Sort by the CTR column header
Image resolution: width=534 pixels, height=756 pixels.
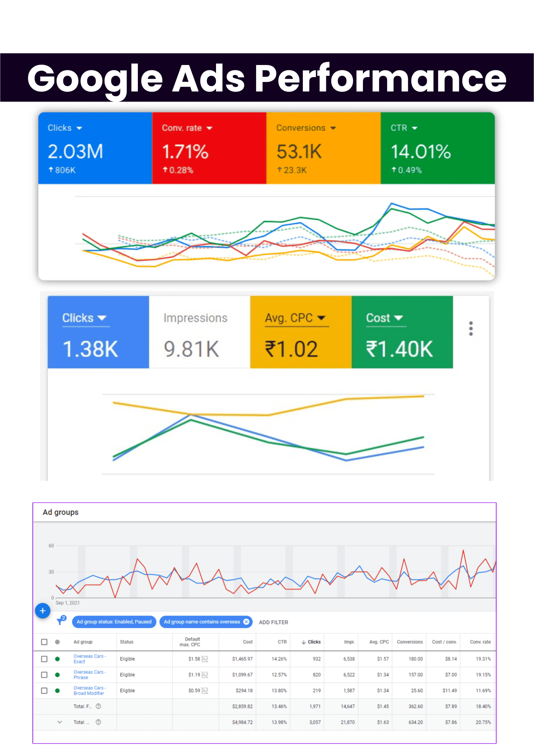(x=282, y=642)
